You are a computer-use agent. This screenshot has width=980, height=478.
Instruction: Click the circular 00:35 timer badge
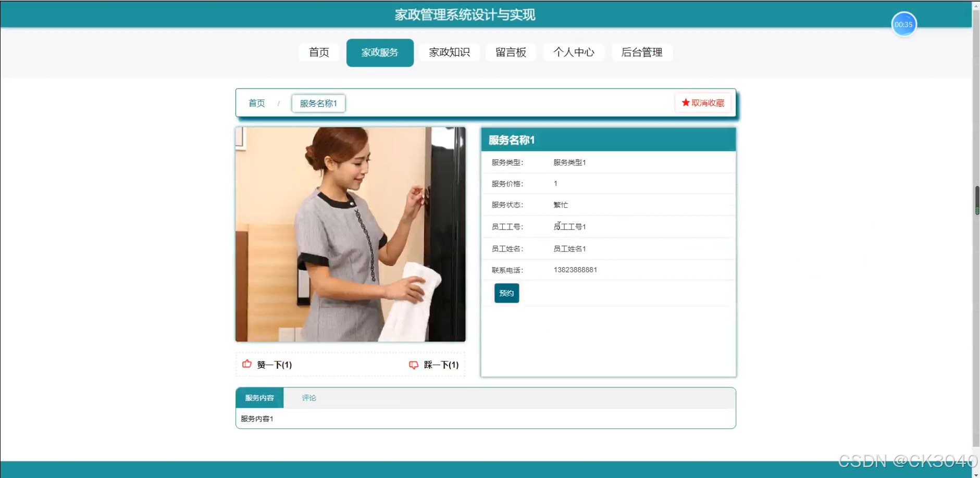[x=904, y=24]
